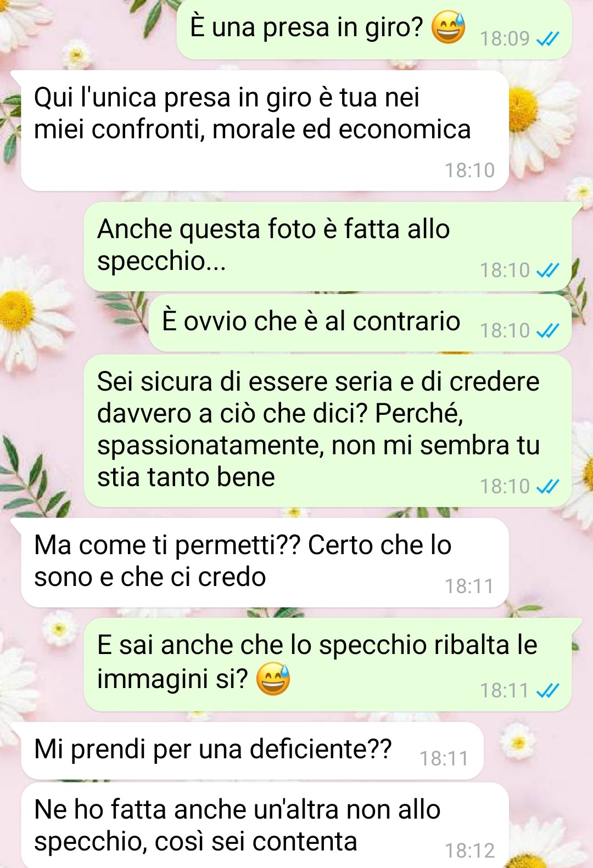Screen dimensions: 593x868
Task: Select the message 'Qui l'unica presa in giro è tua'
Action: 265,131
